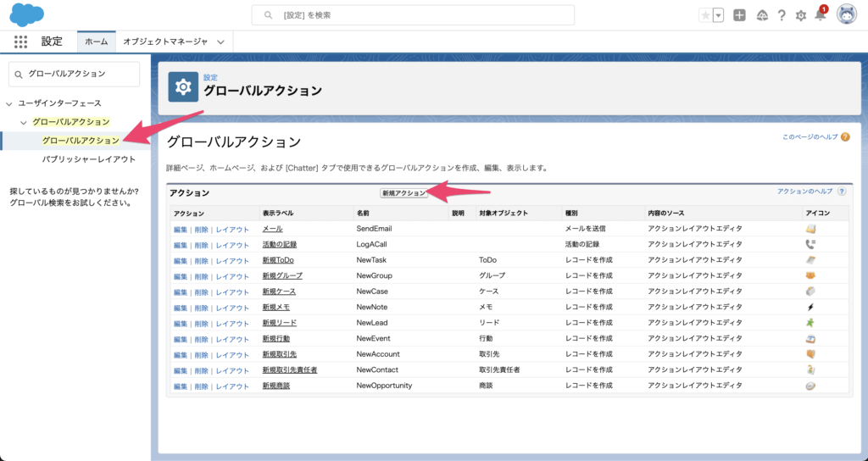Open the favorites list dropdown arrow
This screenshot has height=461, width=868.
tap(719, 15)
